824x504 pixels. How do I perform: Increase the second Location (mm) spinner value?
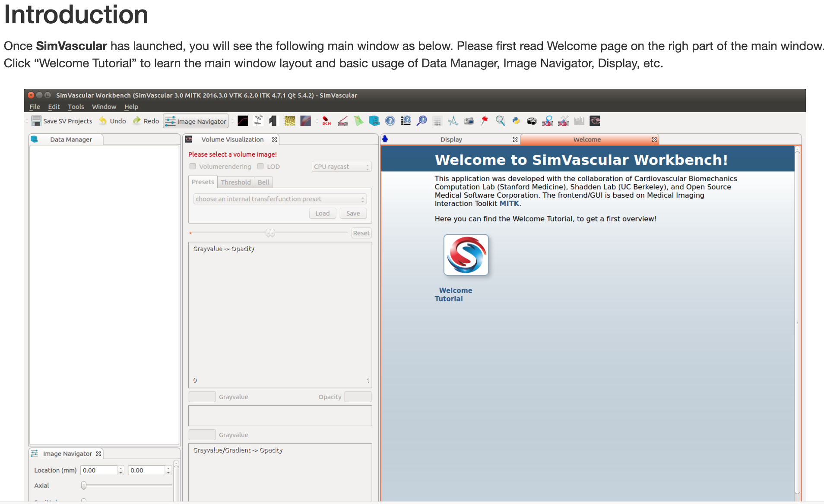point(168,468)
